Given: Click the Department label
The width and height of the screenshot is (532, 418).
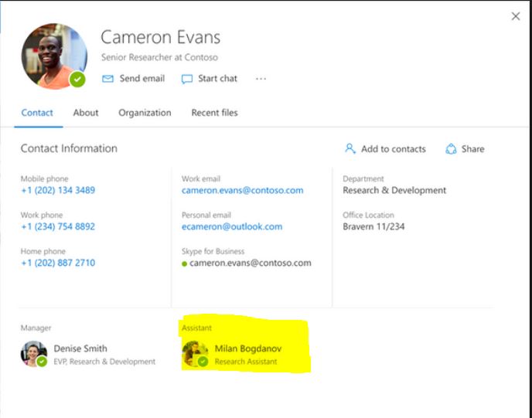Looking at the screenshot, I should point(363,178).
